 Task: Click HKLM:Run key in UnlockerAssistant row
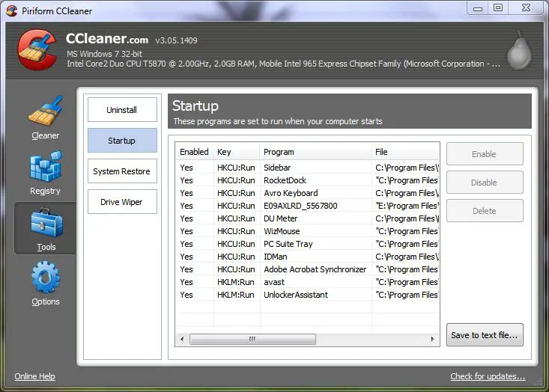[x=236, y=295]
